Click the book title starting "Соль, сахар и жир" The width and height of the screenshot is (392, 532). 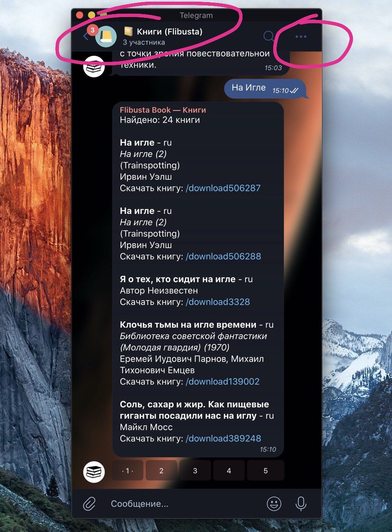click(194, 410)
